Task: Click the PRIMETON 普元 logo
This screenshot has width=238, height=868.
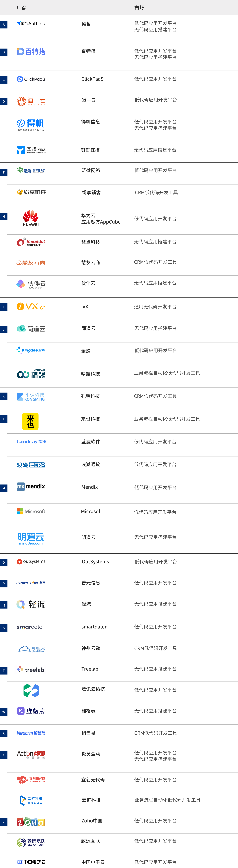Action: [x=31, y=583]
